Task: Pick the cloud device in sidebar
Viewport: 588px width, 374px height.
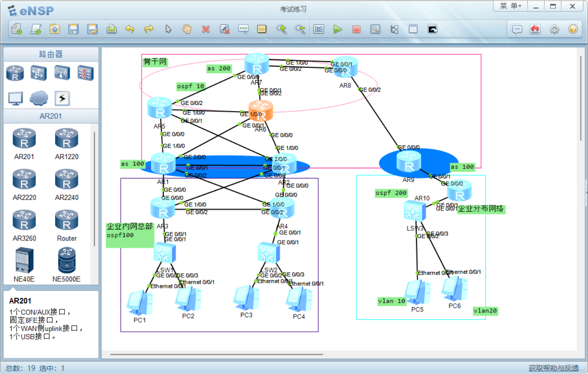Action: (38, 98)
